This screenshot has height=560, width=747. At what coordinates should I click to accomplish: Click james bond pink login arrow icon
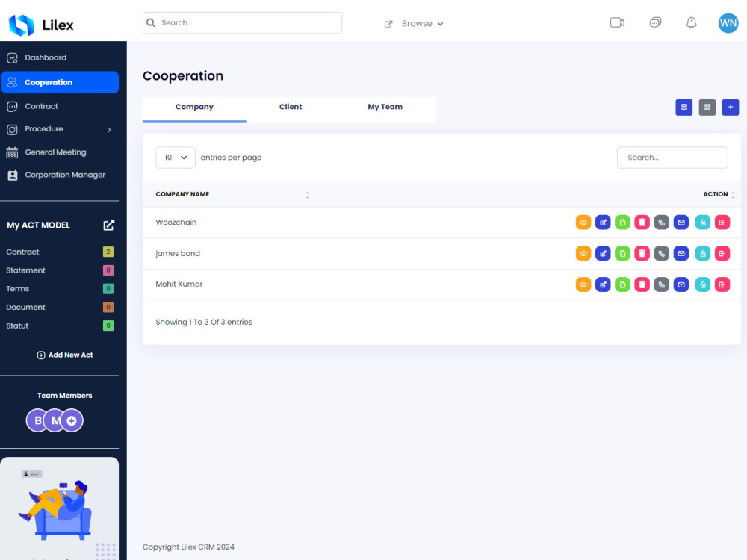tap(722, 253)
